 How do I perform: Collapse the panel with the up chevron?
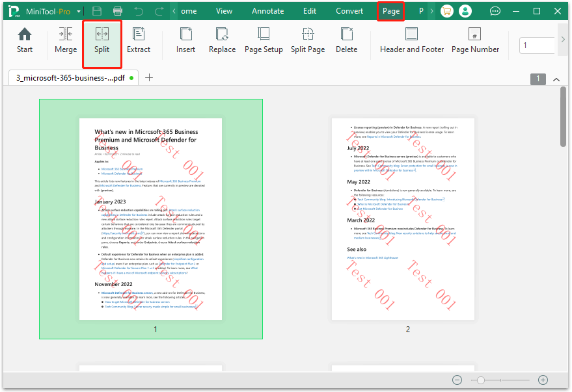556,79
